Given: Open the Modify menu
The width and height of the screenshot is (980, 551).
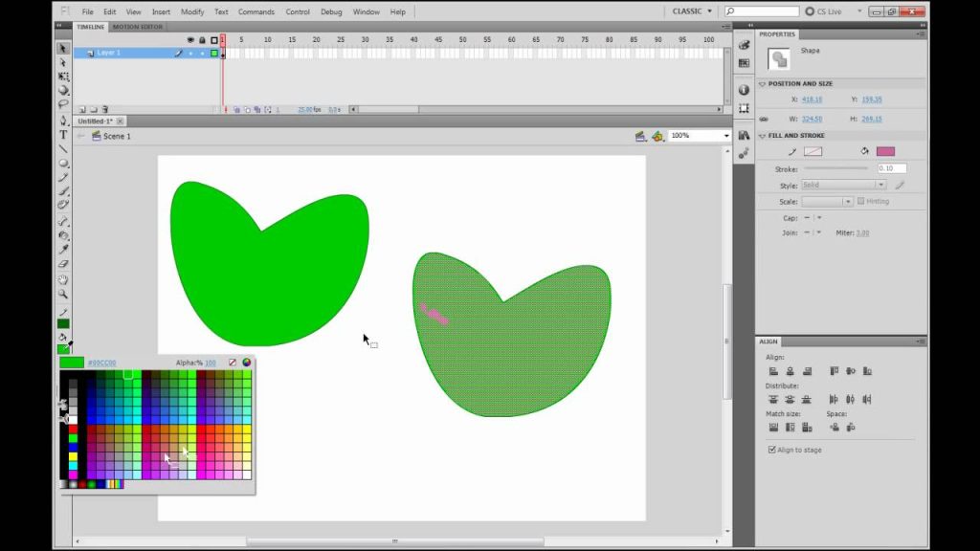Looking at the screenshot, I should click(x=192, y=11).
